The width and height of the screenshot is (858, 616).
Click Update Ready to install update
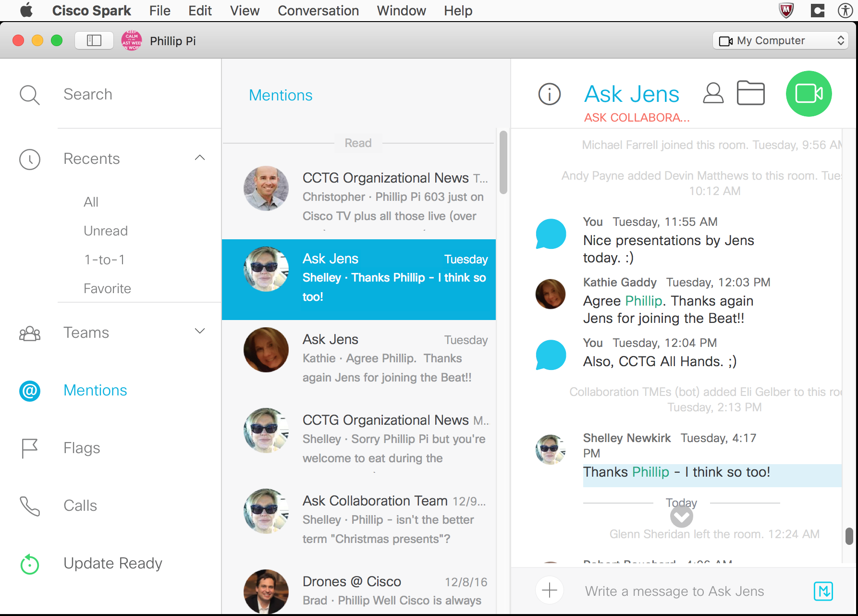pos(112,563)
